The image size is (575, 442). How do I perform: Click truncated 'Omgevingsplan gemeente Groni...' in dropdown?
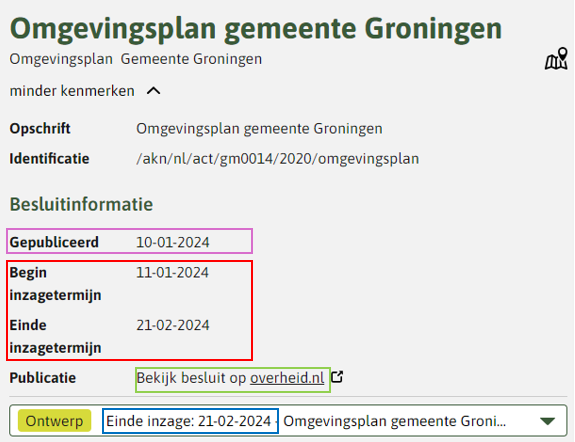pyautogui.click(x=395, y=421)
